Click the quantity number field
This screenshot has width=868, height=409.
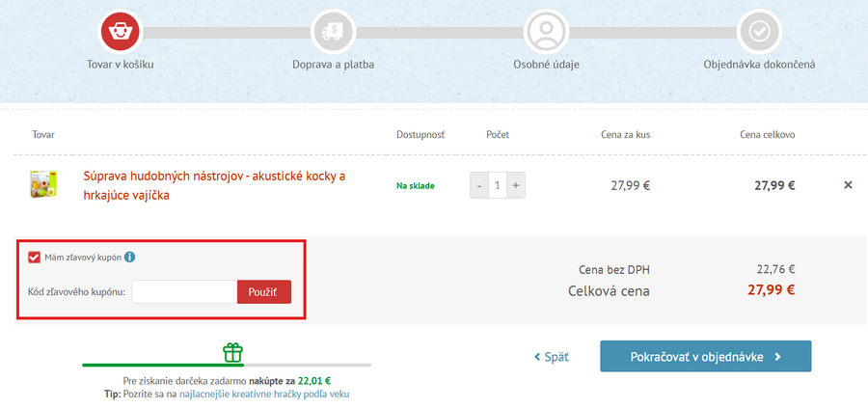498,185
